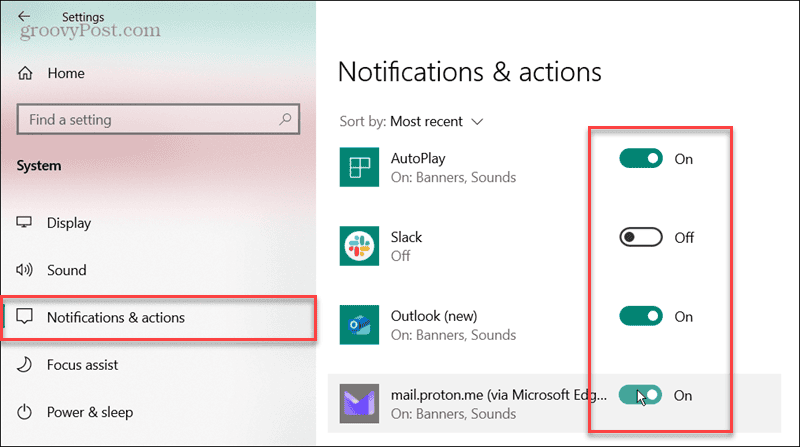
Task: Click the Display monitor icon
Action: (x=24, y=222)
